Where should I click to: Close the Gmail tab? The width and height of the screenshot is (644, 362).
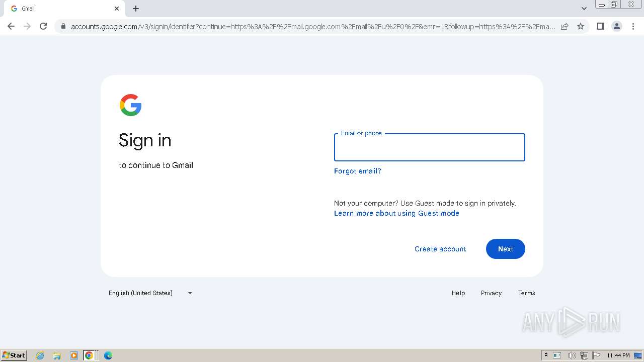click(117, 9)
